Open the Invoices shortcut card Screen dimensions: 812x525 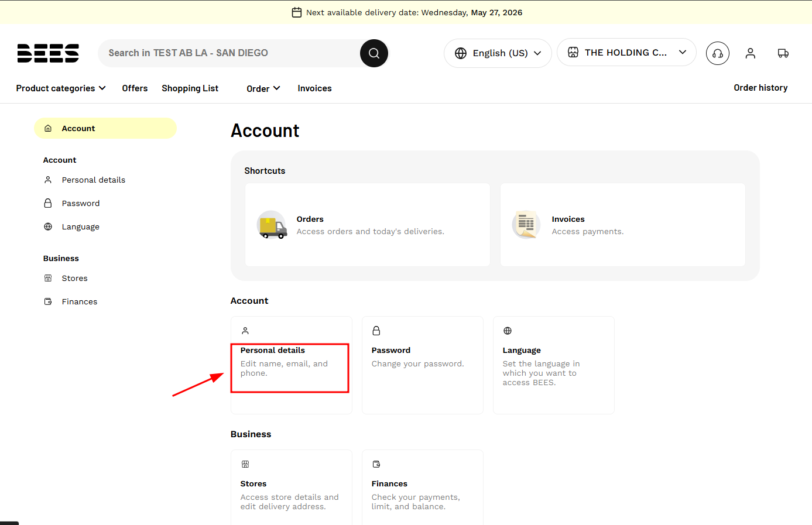(x=623, y=225)
